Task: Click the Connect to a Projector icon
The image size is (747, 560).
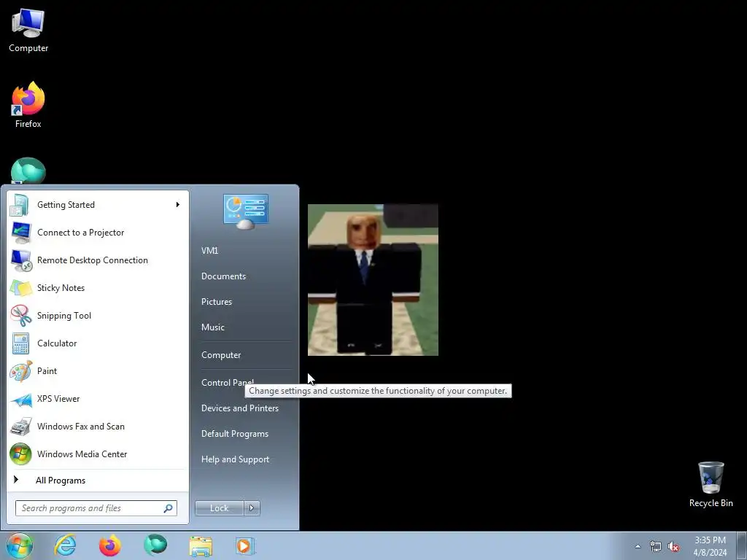Action: [20, 233]
